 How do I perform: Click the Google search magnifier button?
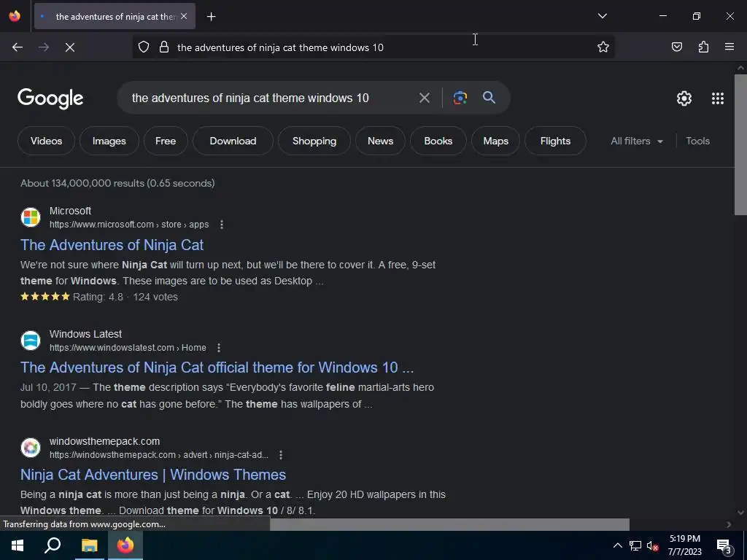pos(489,98)
